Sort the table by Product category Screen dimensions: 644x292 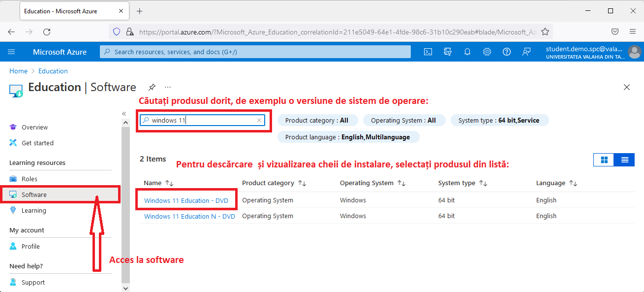tap(302, 183)
